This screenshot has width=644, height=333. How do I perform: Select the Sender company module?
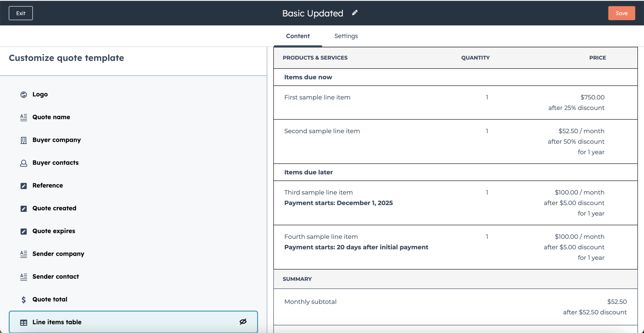click(x=133, y=254)
